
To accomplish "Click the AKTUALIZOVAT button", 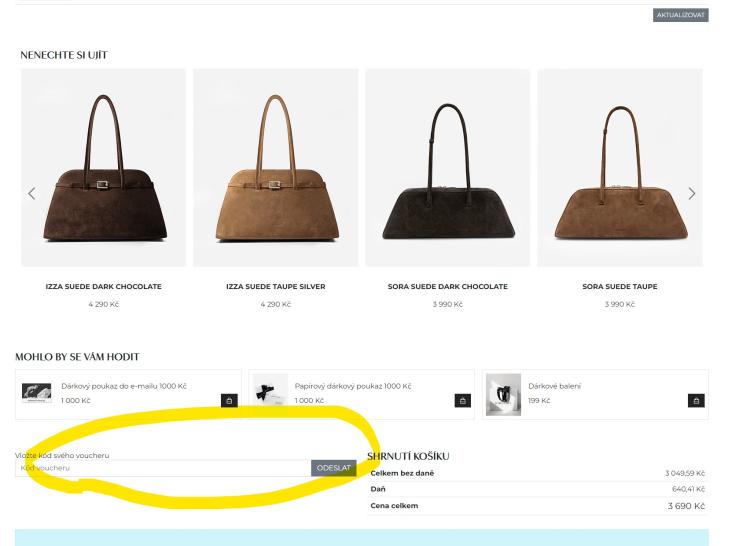I will click(x=680, y=15).
